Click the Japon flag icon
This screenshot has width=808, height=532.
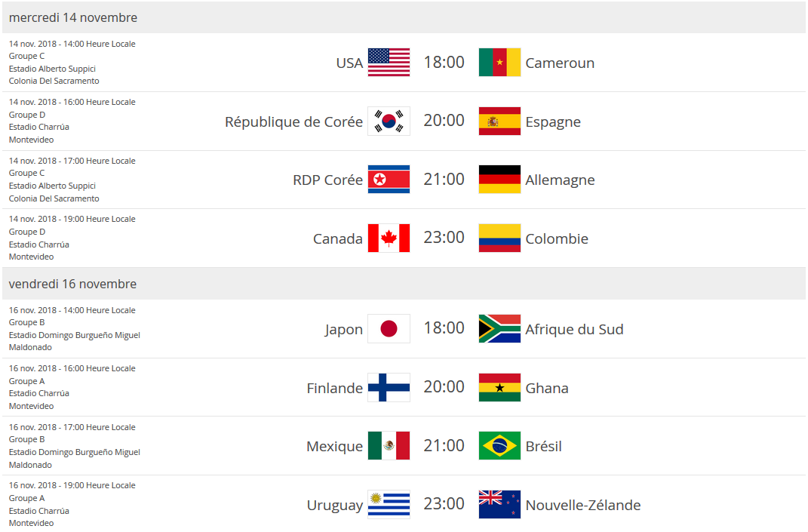pos(389,329)
